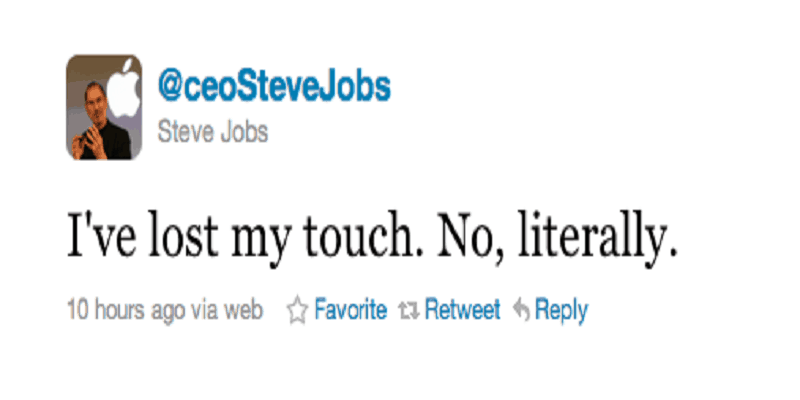Screen dimensions: 800x400
Task: Click the Retweet arrows icon
Action: coord(409,311)
